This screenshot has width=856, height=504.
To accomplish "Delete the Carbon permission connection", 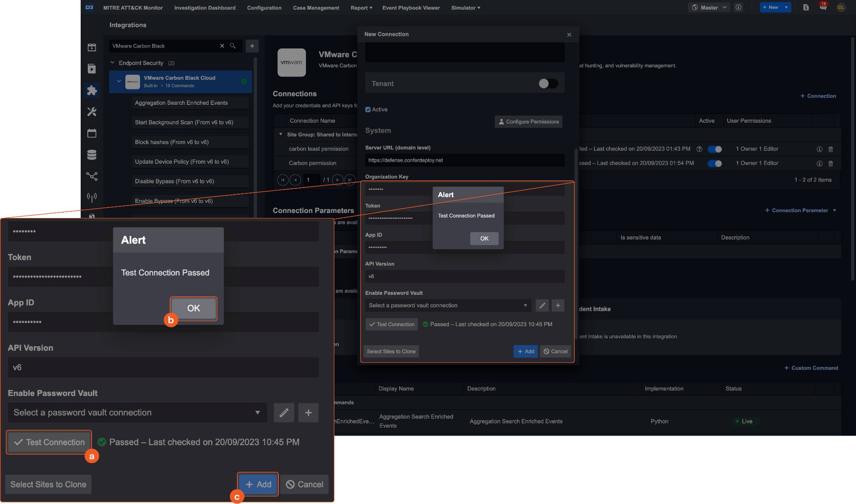I will coord(831,163).
